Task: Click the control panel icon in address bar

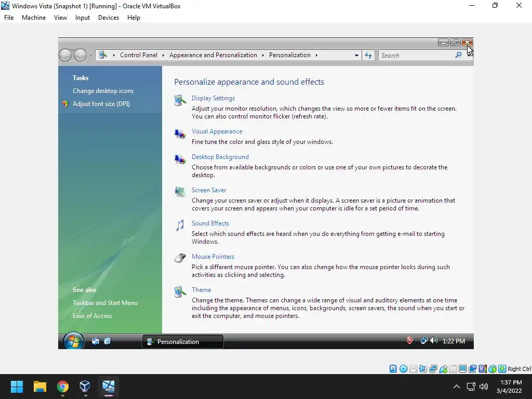Action: (x=103, y=55)
